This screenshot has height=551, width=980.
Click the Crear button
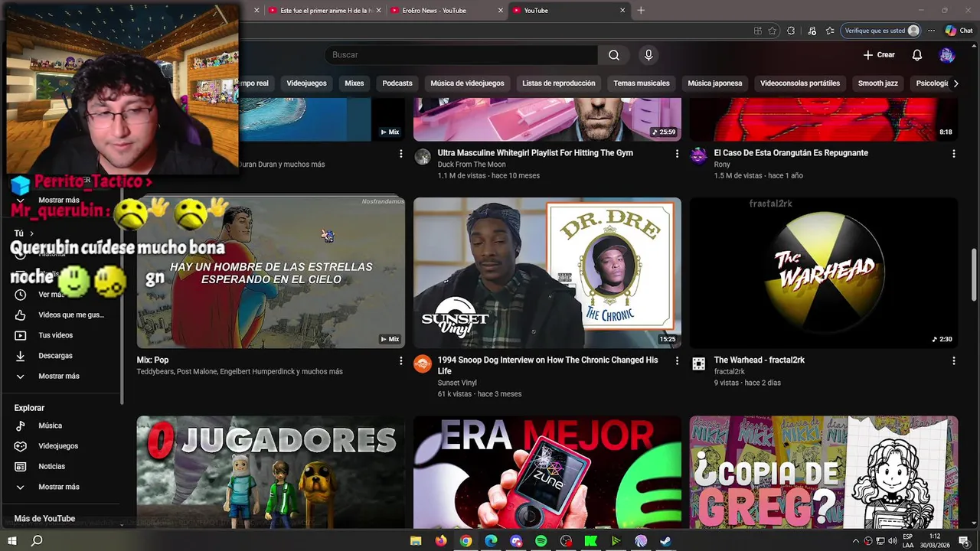(879, 55)
